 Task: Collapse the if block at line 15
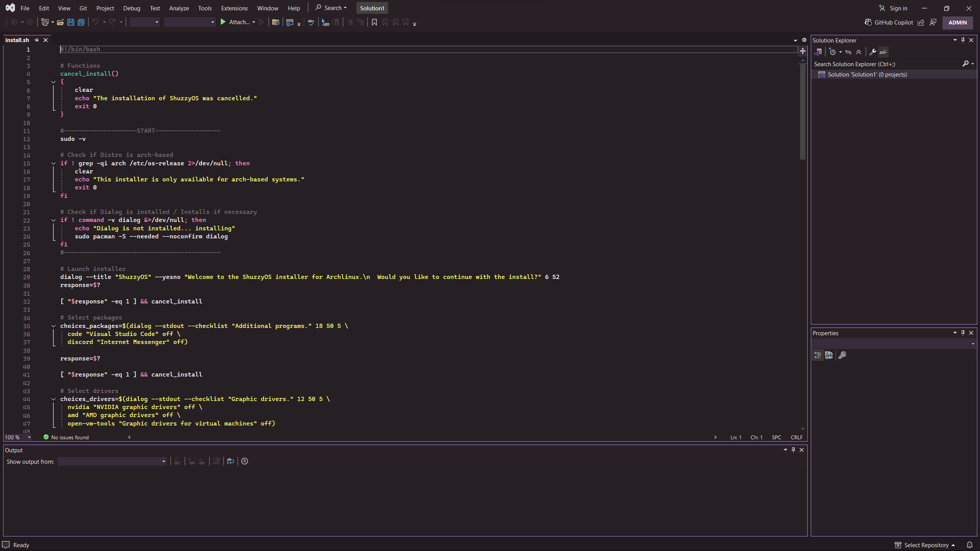click(54, 163)
